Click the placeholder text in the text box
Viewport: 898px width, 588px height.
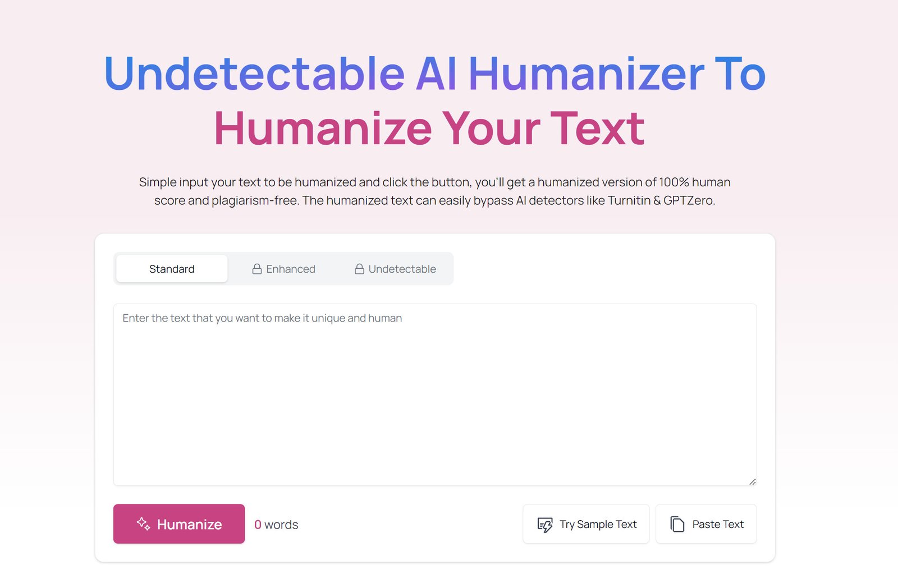point(262,318)
